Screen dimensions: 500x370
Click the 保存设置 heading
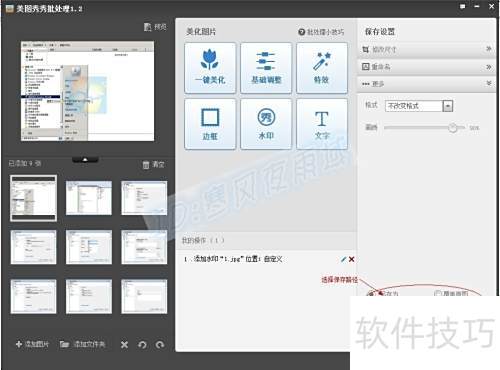click(380, 32)
